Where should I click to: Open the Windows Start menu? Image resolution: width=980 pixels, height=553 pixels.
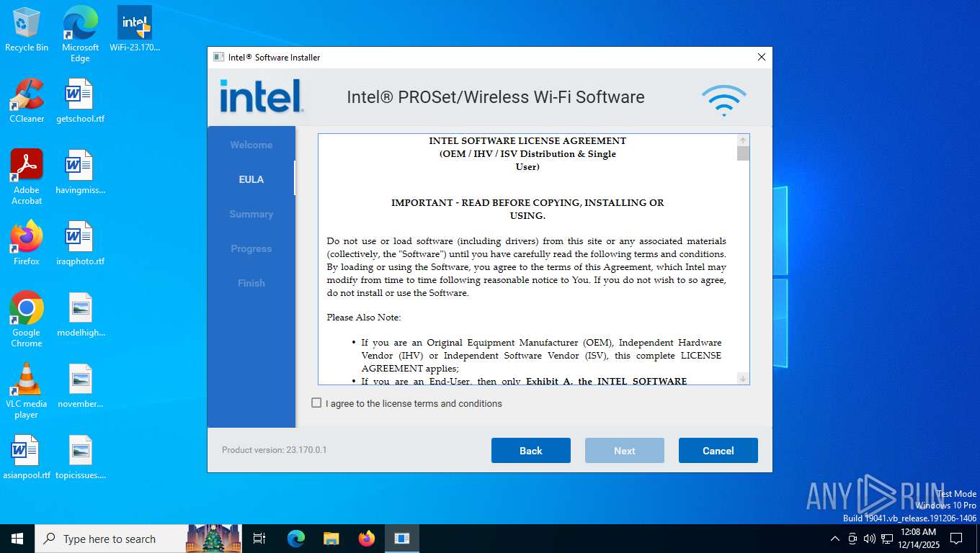pos(17,539)
